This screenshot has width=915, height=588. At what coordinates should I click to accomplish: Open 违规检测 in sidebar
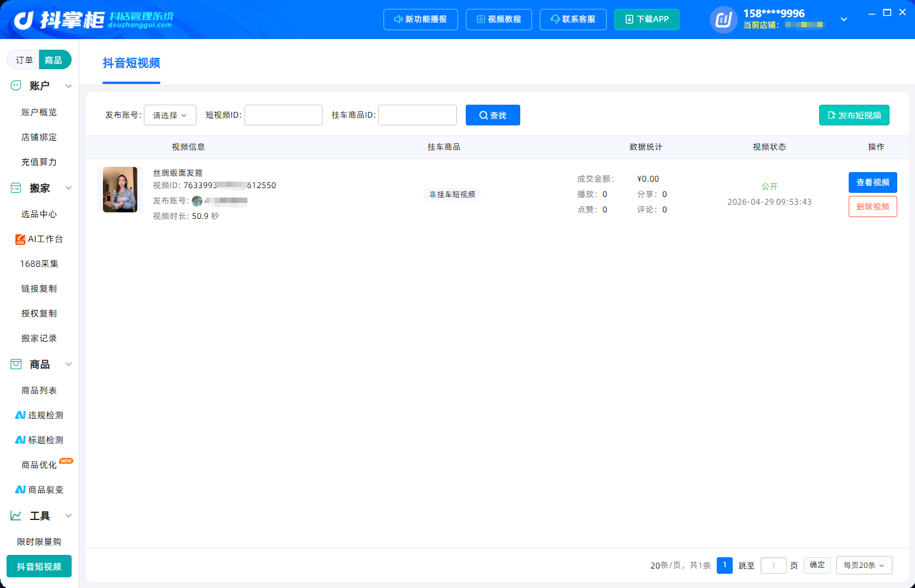click(x=46, y=415)
